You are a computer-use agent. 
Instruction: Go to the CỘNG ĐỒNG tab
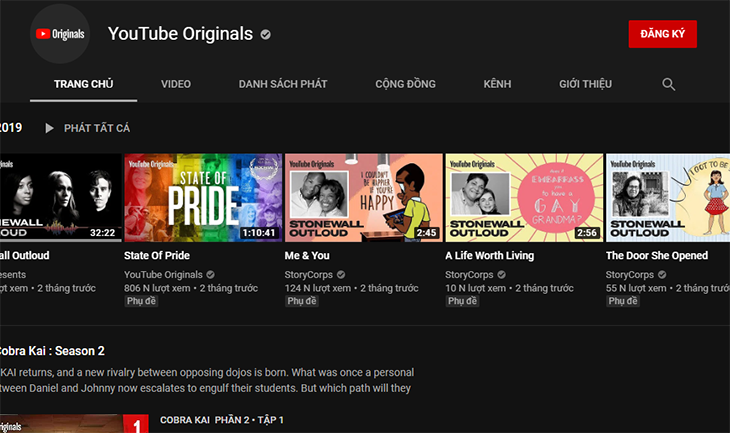coord(406,84)
